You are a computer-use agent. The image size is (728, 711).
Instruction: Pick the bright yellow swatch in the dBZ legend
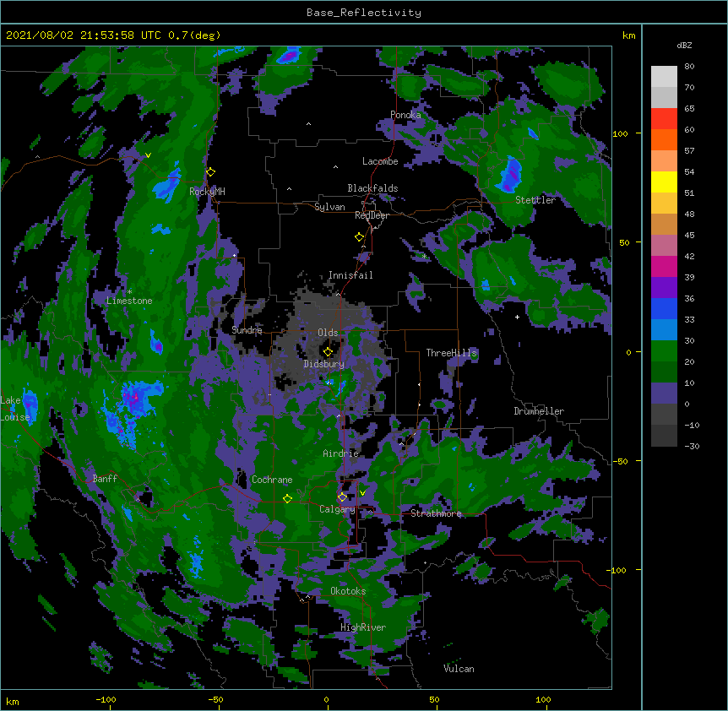(664, 182)
